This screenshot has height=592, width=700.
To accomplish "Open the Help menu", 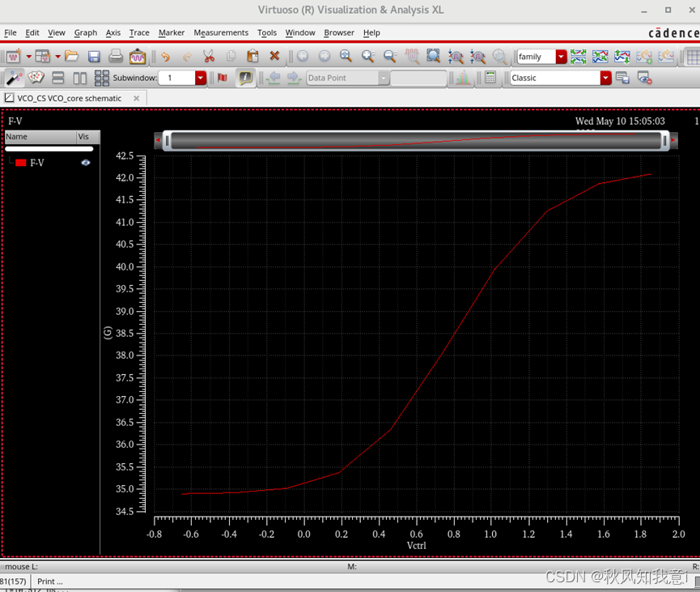I will click(x=371, y=32).
